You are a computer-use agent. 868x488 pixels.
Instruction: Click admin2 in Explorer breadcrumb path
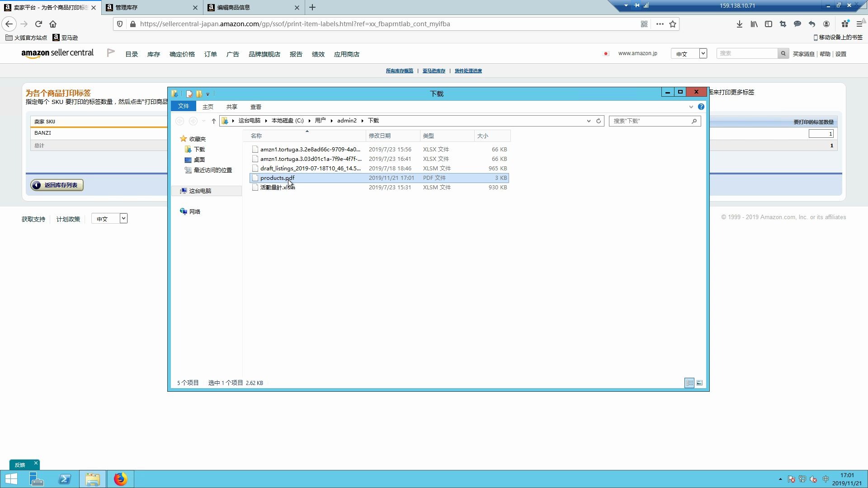coord(347,121)
